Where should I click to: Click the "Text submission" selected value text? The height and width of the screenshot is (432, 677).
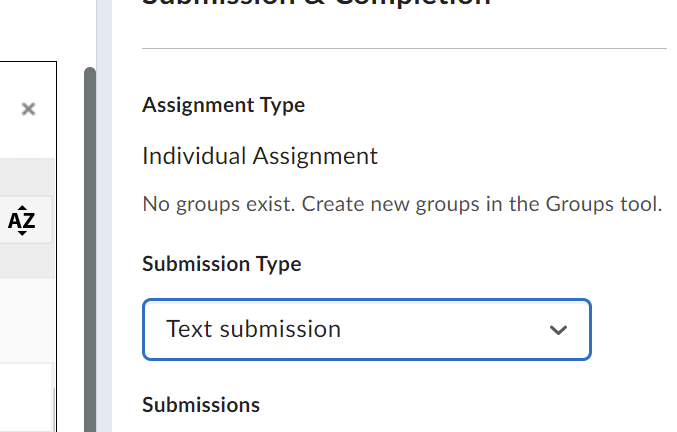click(x=253, y=329)
